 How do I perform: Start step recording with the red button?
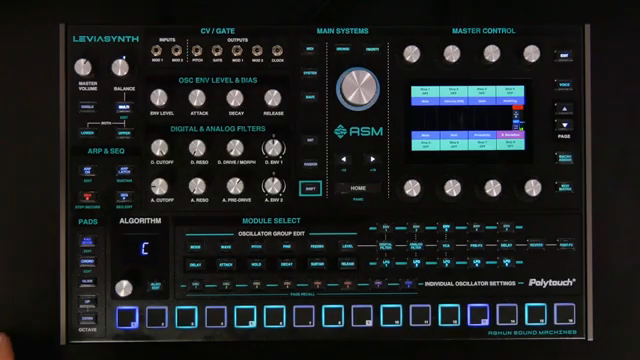click(x=87, y=196)
